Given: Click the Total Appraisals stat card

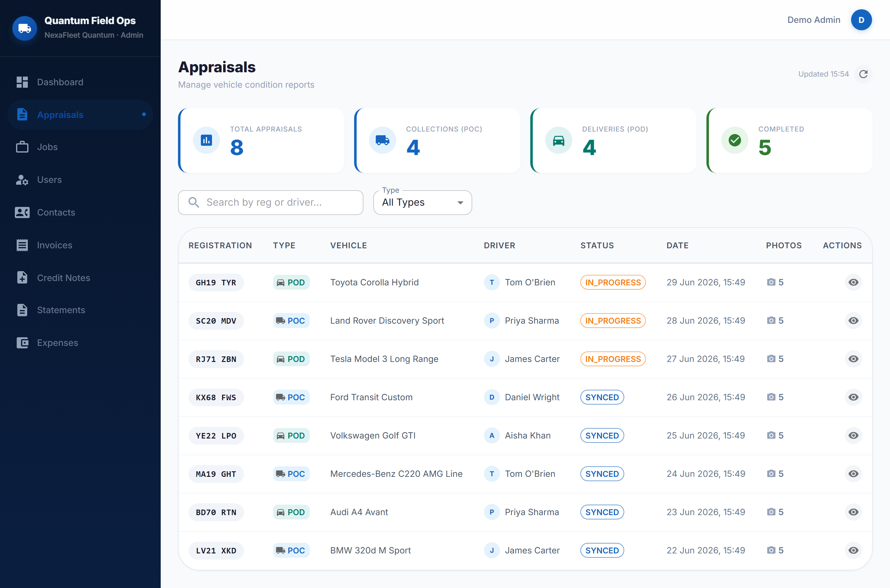Looking at the screenshot, I should (261, 140).
